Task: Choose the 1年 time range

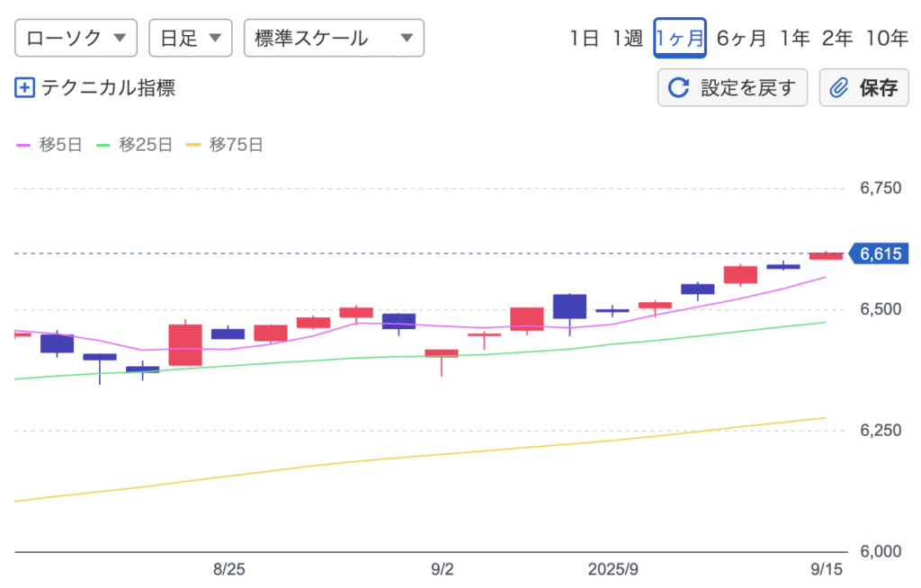Action: (x=795, y=38)
